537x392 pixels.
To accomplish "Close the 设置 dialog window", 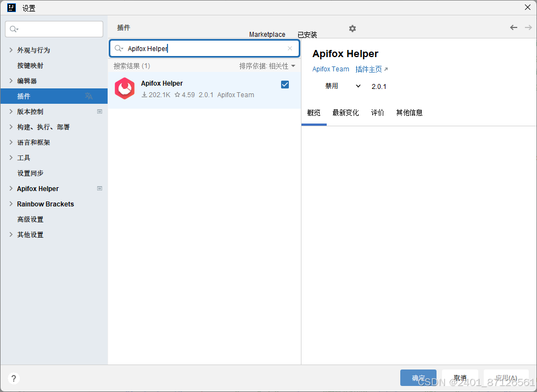I will 528,7.
